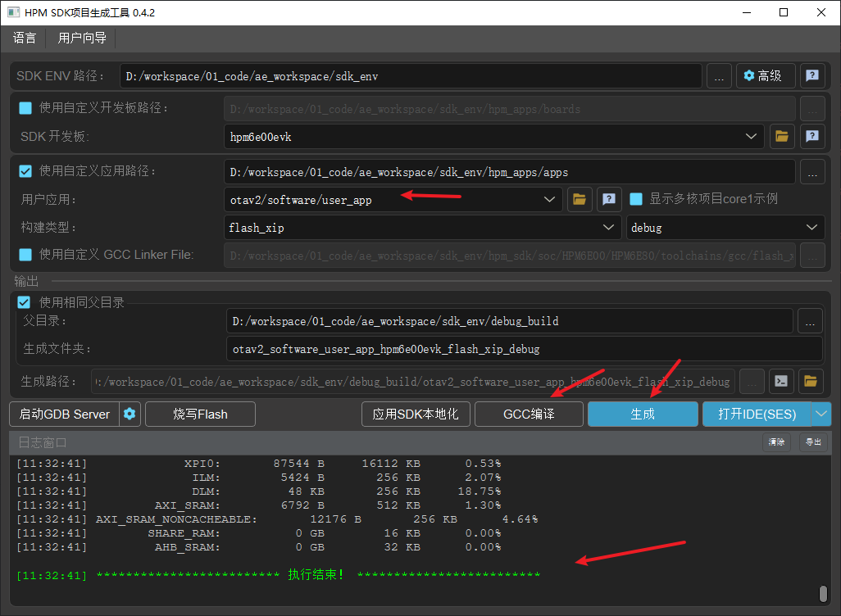Click 应用SDK本地化 button
The width and height of the screenshot is (841, 616).
coord(416,414)
